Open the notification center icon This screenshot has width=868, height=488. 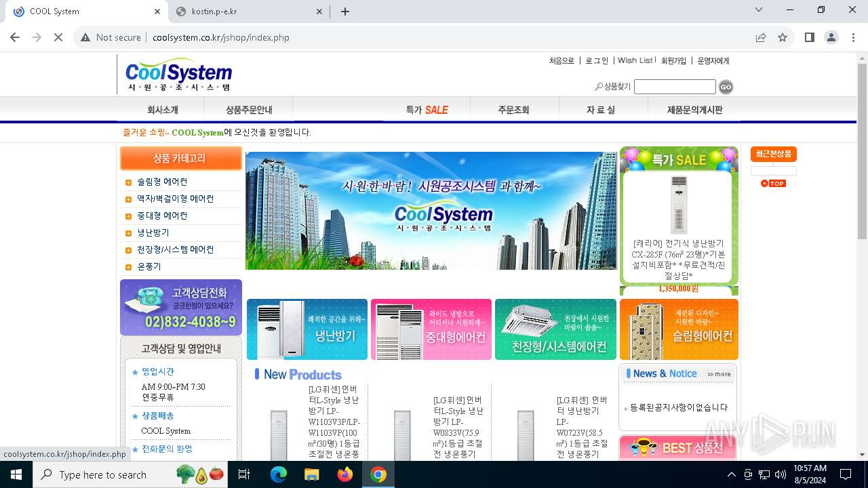click(846, 474)
